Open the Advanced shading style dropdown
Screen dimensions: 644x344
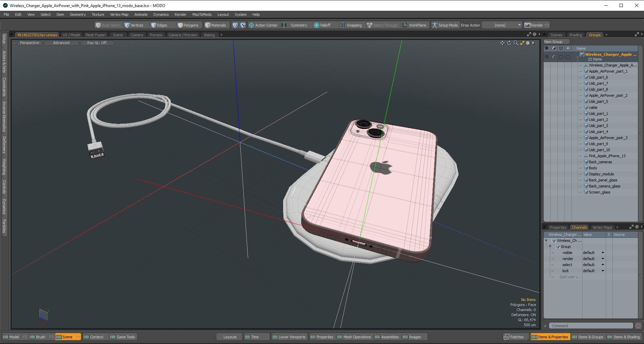(x=61, y=43)
